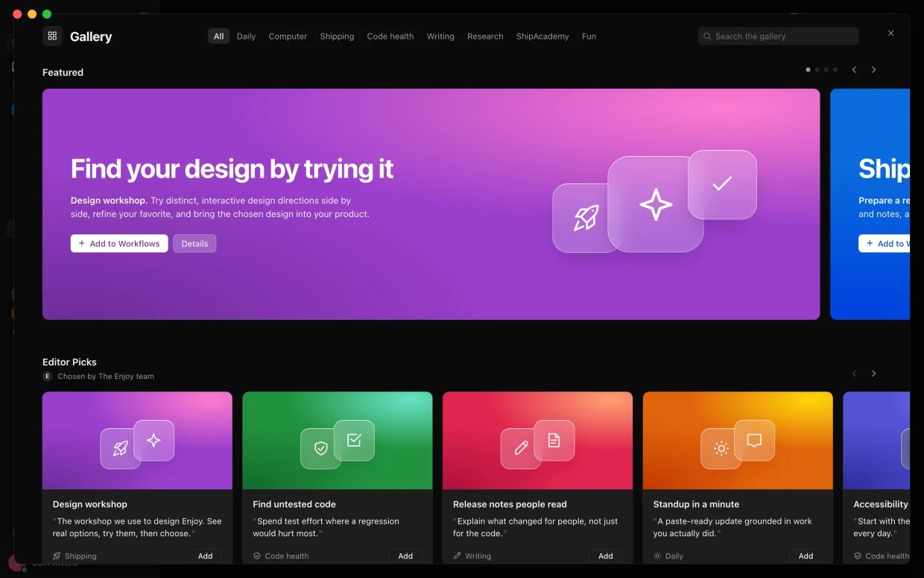Open Standup in a minute title
Image resolution: width=924 pixels, height=578 pixels.
coord(696,504)
